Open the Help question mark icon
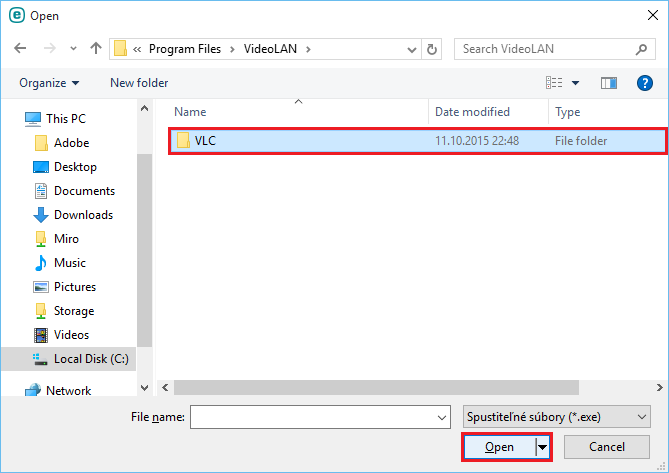This screenshot has height=473, width=669. [645, 83]
